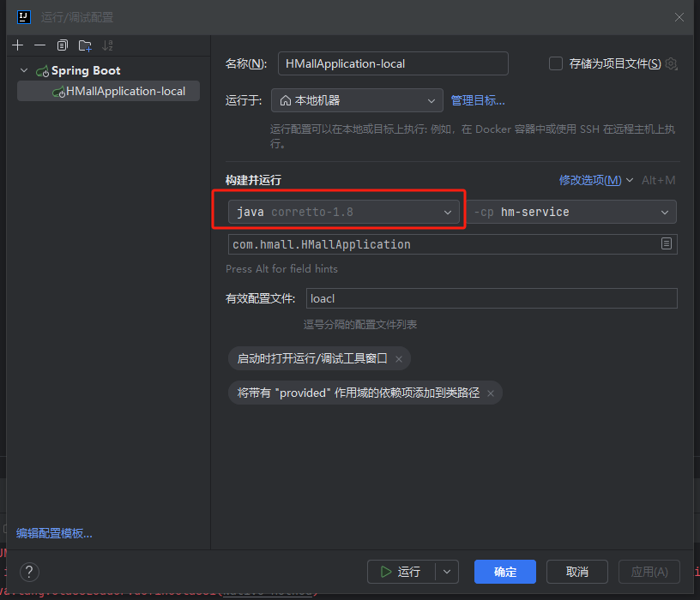Dismiss the 启动时打开运行/调试工具窗口 tag

tap(398, 358)
